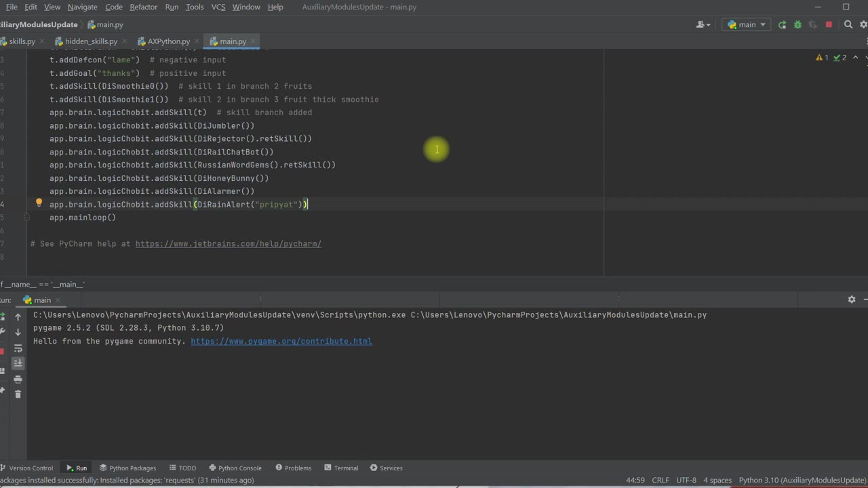Open the Services tool window
Viewport: 868px width, 488px height.
(386, 468)
